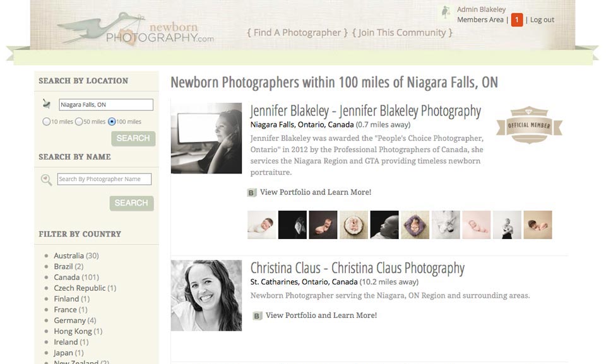The height and width of the screenshot is (364, 606).
Task: Open Find A Photographer menu item
Action: pyautogui.click(x=297, y=33)
